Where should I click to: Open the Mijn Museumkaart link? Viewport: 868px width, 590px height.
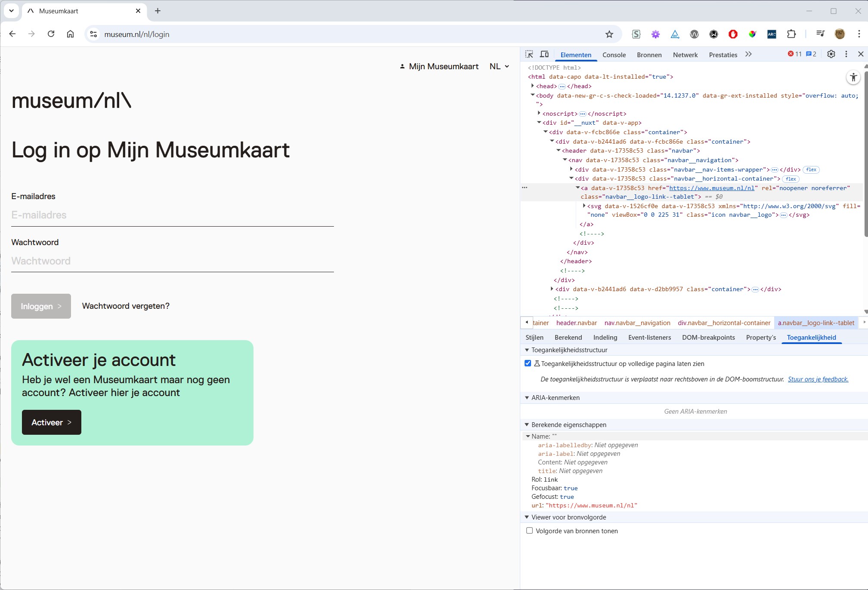click(439, 66)
